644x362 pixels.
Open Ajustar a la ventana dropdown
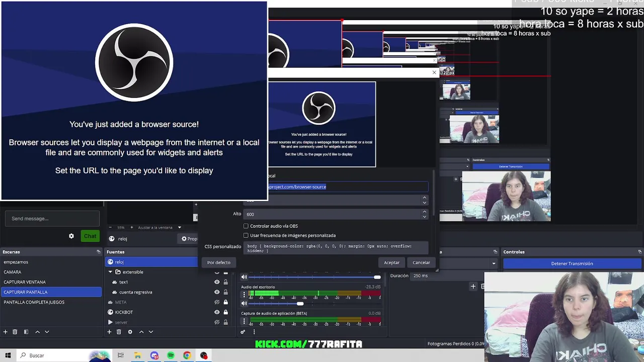(x=159, y=227)
